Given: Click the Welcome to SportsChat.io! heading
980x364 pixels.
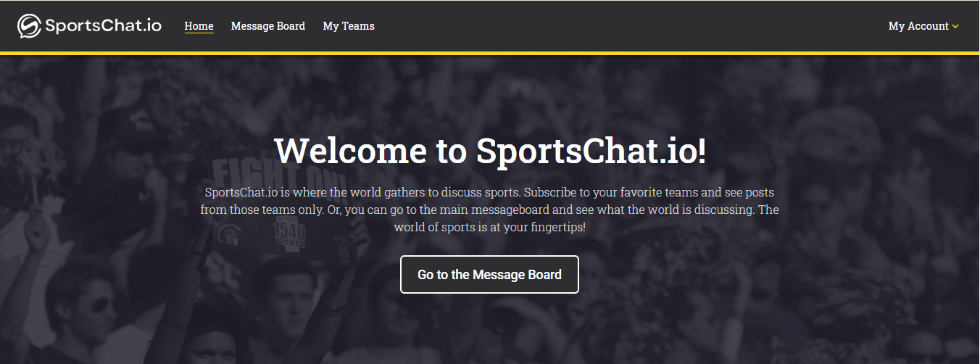Looking at the screenshot, I should point(490,151).
